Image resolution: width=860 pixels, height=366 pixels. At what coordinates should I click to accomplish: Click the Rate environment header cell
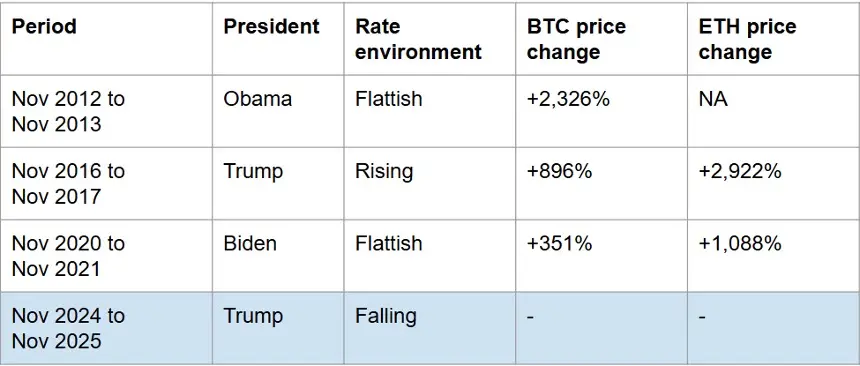point(429,38)
